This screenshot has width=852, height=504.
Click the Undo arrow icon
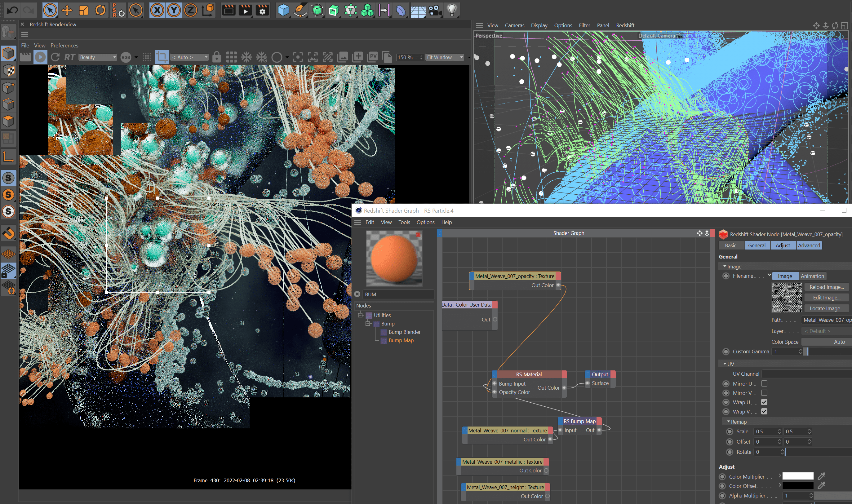point(12,10)
